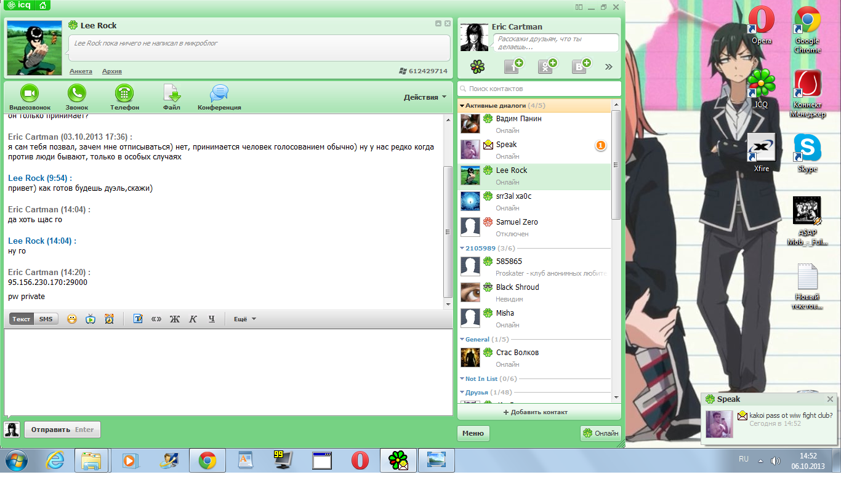Collapse the Активные диалоги group
841x504 pixels.
coord(462,106)
